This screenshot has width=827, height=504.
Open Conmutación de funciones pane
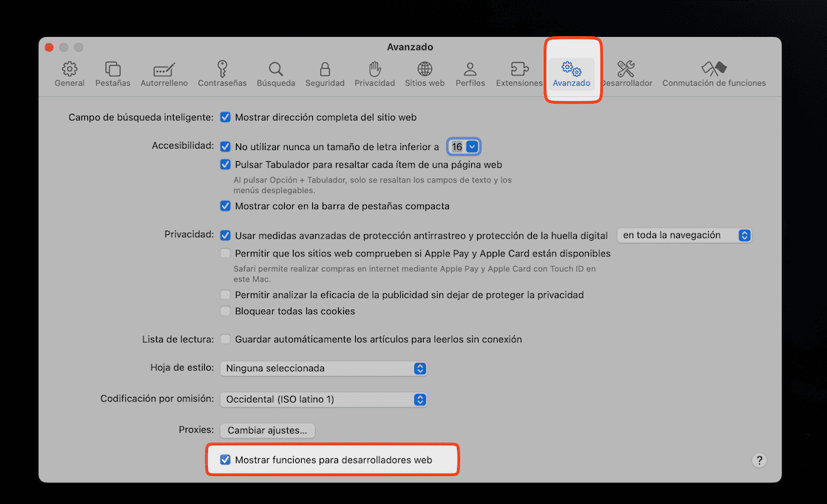[714, 74]
